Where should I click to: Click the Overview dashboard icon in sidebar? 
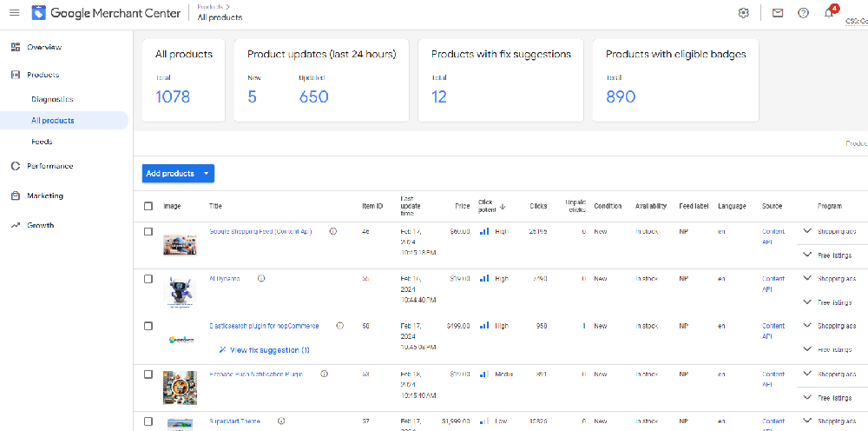[x=16, y=47]
